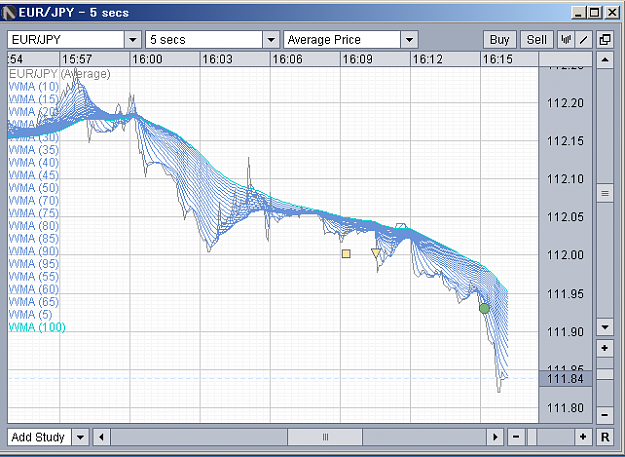Screen dimensions: 625x457
Task: Click the WMA (45) legend label
Action: click(x=33, y=175)
